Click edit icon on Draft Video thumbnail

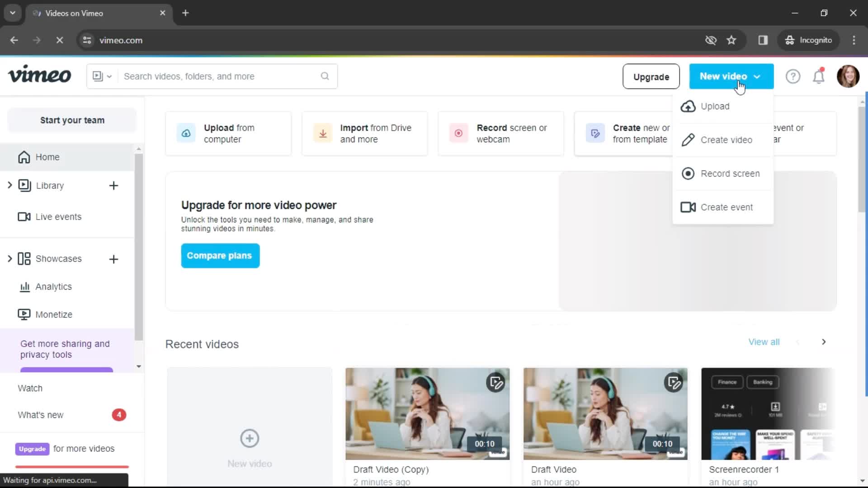pos(674,383)
